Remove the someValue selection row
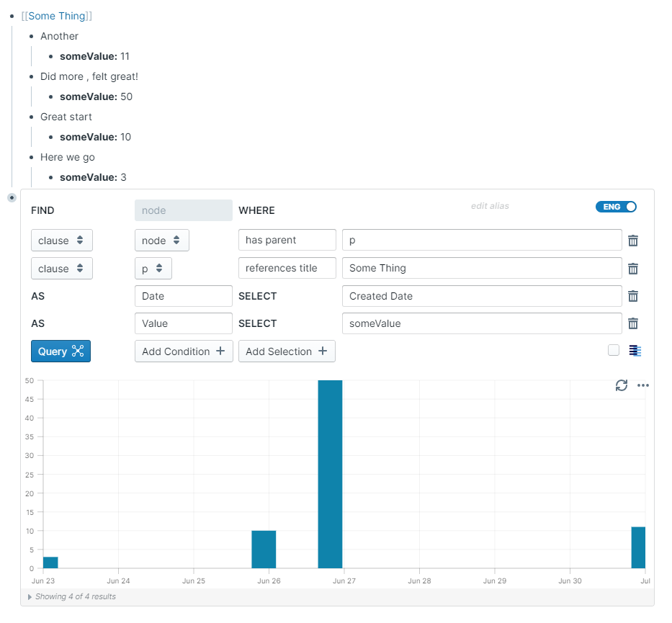The height and width of the screenshot is (623, 672). 633,323
